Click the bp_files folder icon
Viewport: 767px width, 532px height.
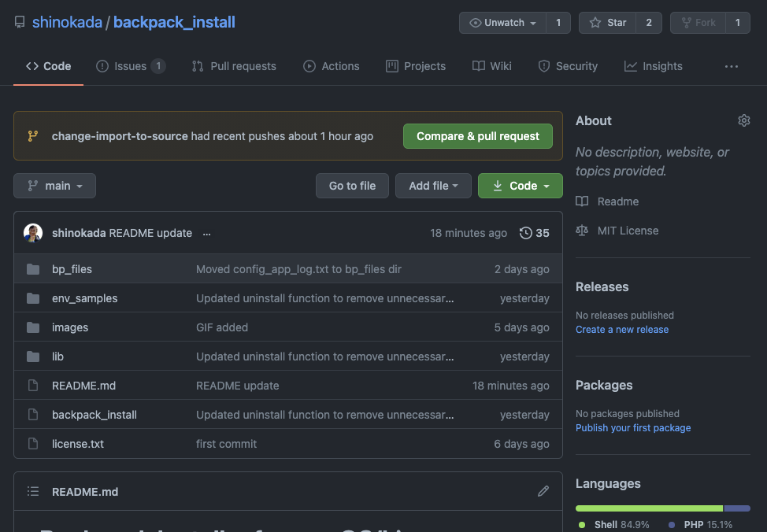[32, 269]
